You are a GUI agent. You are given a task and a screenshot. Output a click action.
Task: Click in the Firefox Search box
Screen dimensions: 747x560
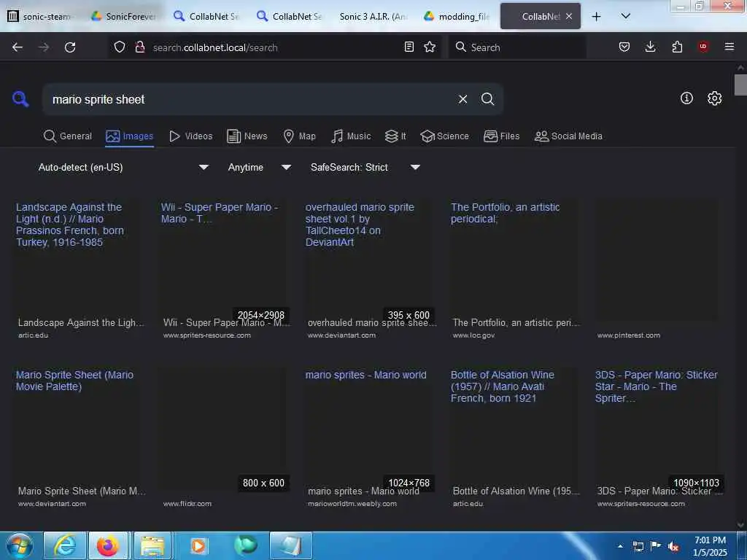(x=517, y=47)
